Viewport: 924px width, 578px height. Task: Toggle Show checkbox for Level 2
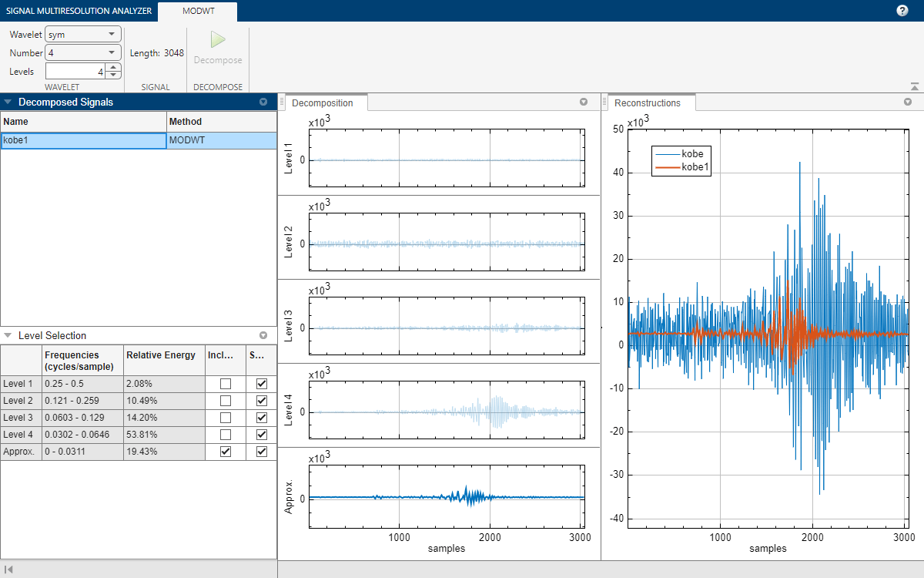(x=262, y=401)
